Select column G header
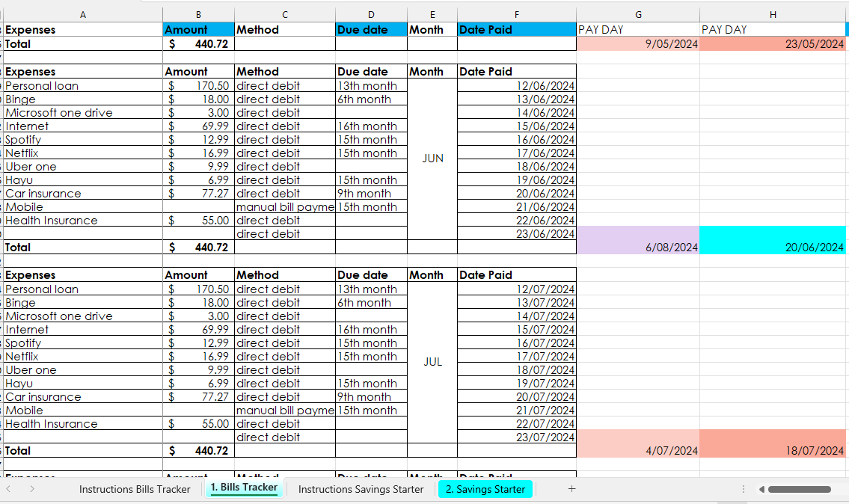 638,15
